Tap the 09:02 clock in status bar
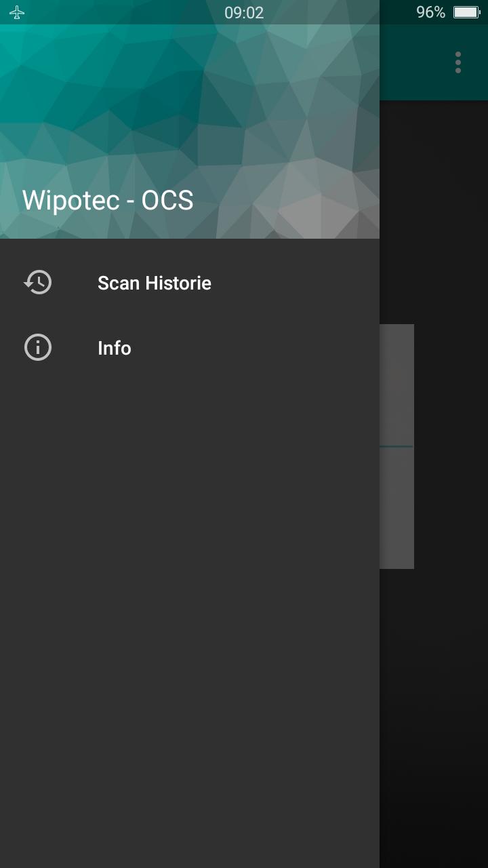 244,12
